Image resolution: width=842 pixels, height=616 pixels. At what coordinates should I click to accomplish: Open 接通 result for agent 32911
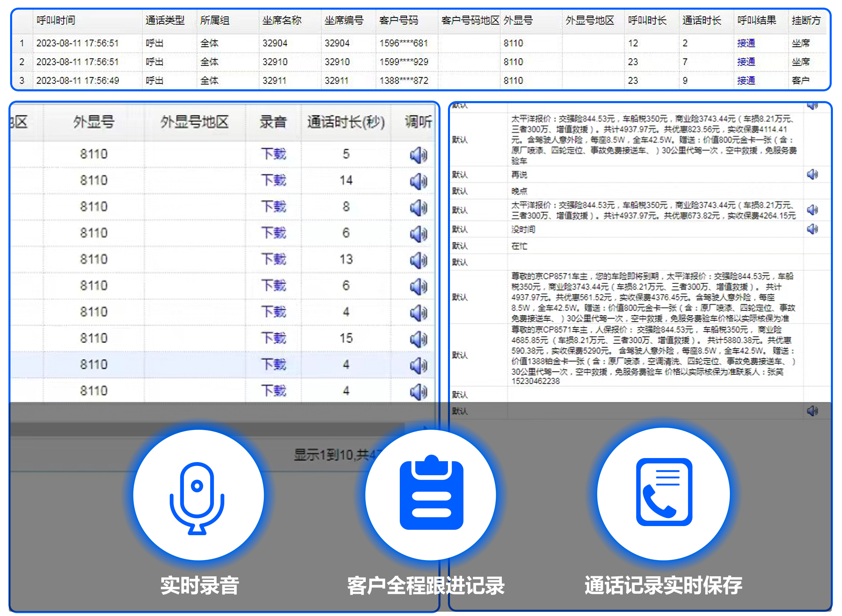click(x=746, y=80)
